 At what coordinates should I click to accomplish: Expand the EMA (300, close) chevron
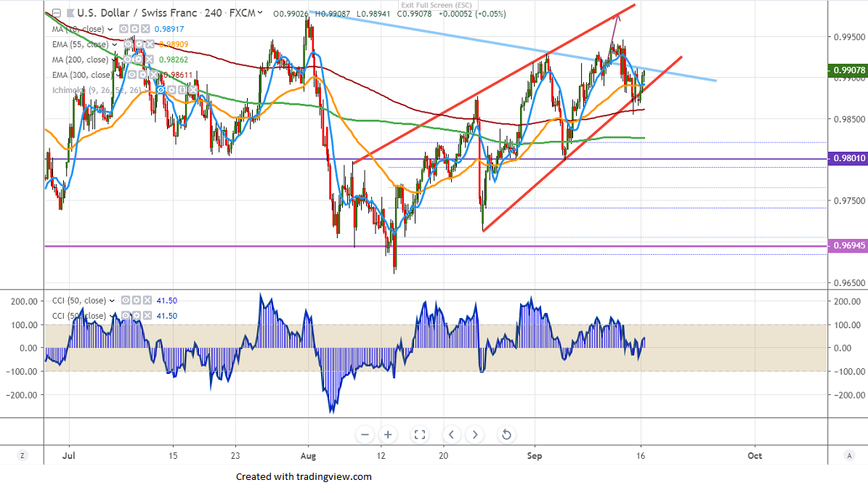(x=119, y=76)
